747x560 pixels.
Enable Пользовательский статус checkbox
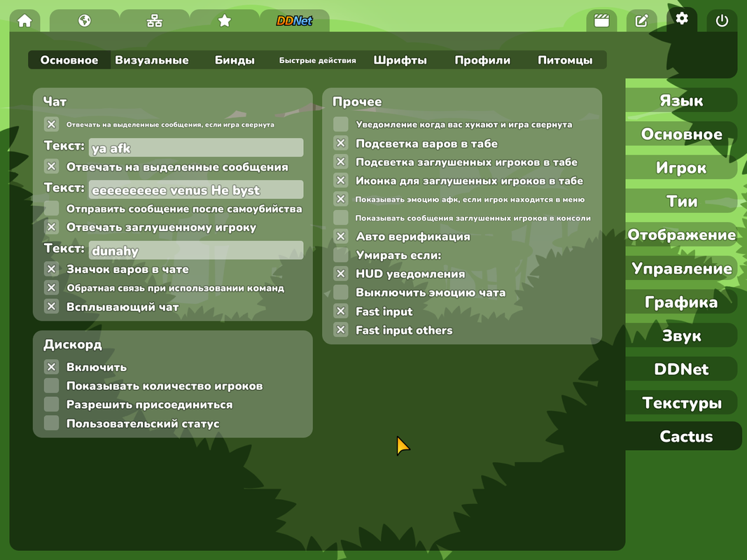coord(51,423)
